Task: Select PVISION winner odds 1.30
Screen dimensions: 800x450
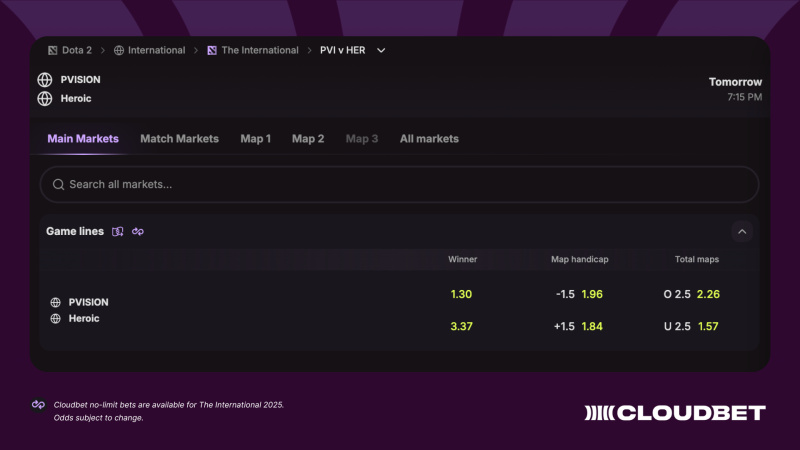Action: pos(462,294)
